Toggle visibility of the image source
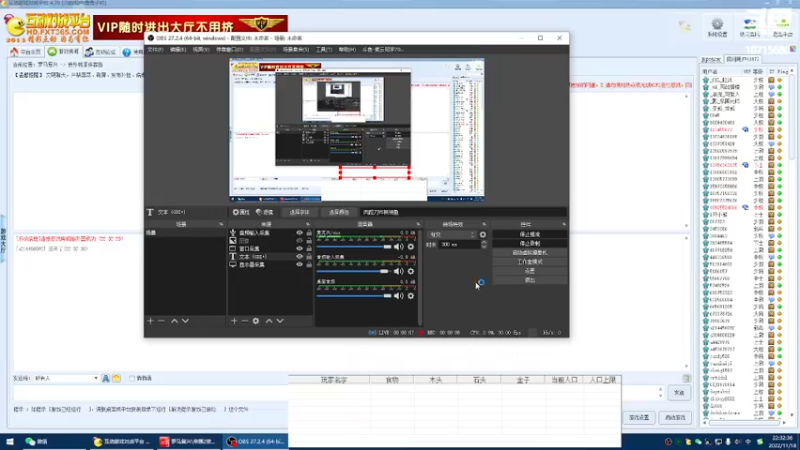The width and height of the screenshot is (800, 450). pyautogui.click(x=299, y=240)
